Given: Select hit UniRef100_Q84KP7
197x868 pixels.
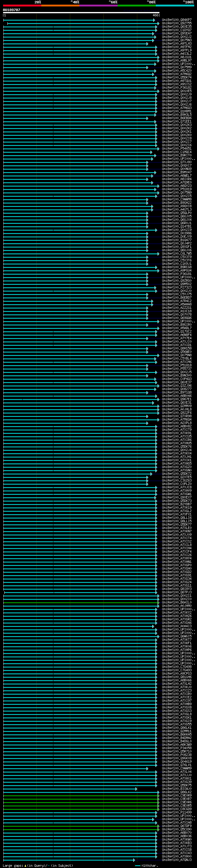Looking at the screenshot, I should tap(177, 20).
